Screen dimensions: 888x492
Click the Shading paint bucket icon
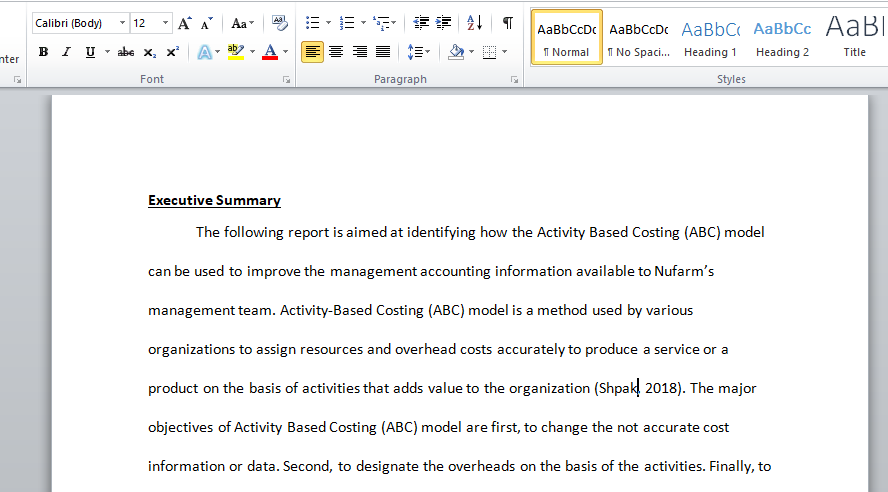[456, 52]
